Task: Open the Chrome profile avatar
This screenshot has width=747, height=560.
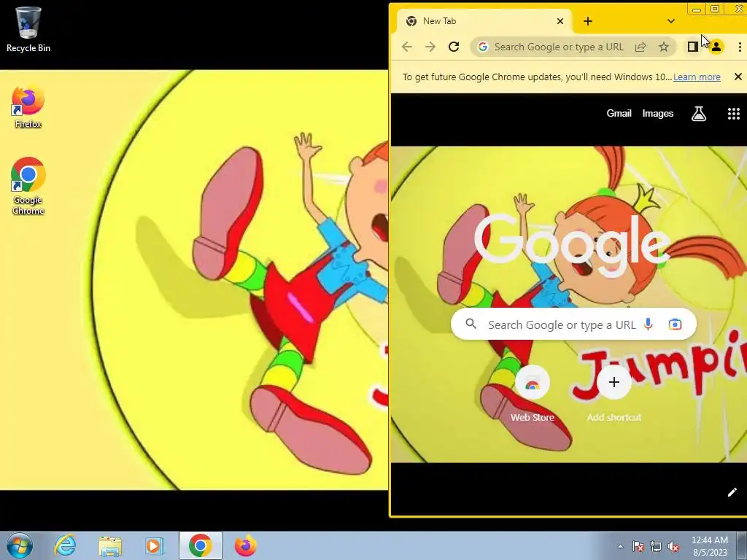Action: [716, 47]
